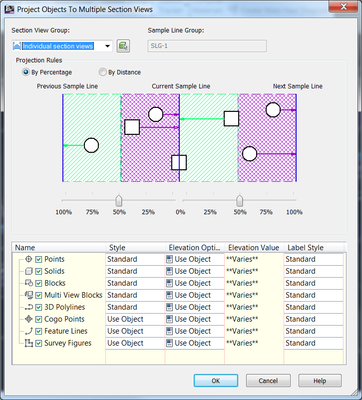The width and height of the screenshot is (362, 400).
Task: Click the Label Style cell for Survey Figures
Action: pos(314,343)
